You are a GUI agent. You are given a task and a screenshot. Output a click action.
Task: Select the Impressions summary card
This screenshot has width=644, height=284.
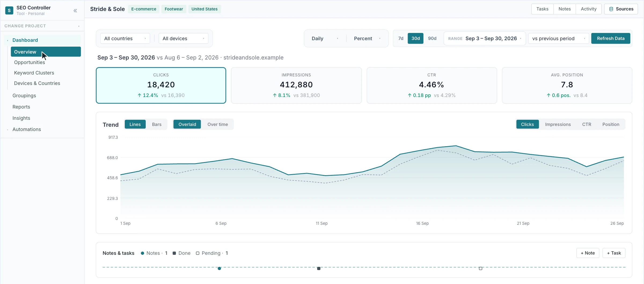point(296,85)
